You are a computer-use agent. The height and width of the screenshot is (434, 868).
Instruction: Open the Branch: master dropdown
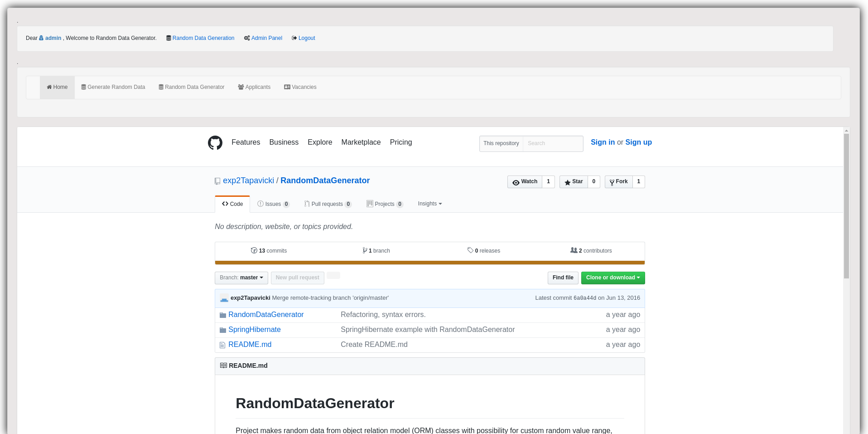point(241,278)
